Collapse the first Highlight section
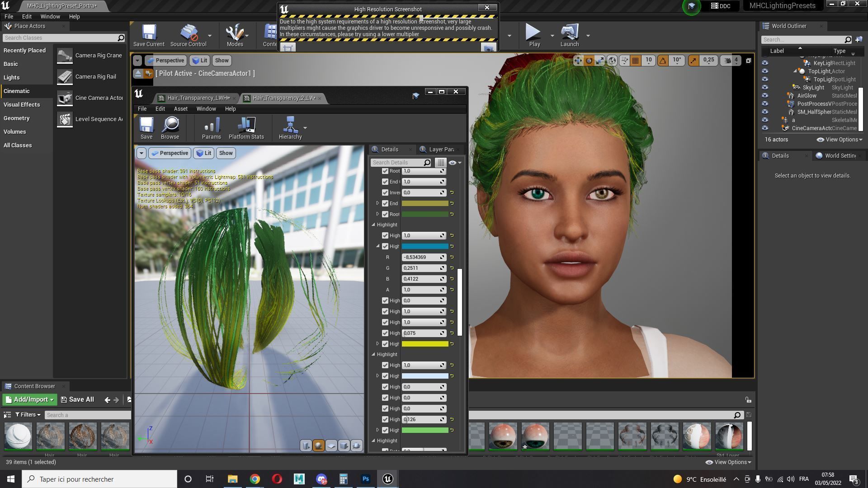The height and width of the screenshot is (488, 868). [x=374, y=225]
